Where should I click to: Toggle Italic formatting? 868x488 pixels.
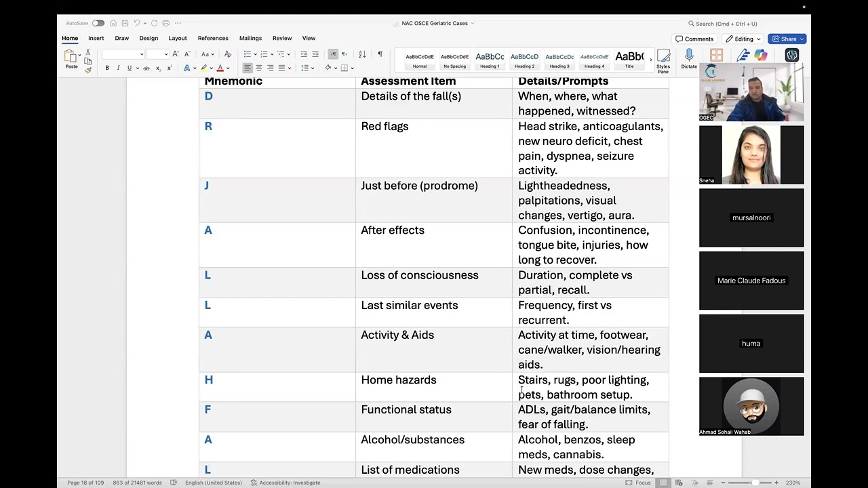118,68
